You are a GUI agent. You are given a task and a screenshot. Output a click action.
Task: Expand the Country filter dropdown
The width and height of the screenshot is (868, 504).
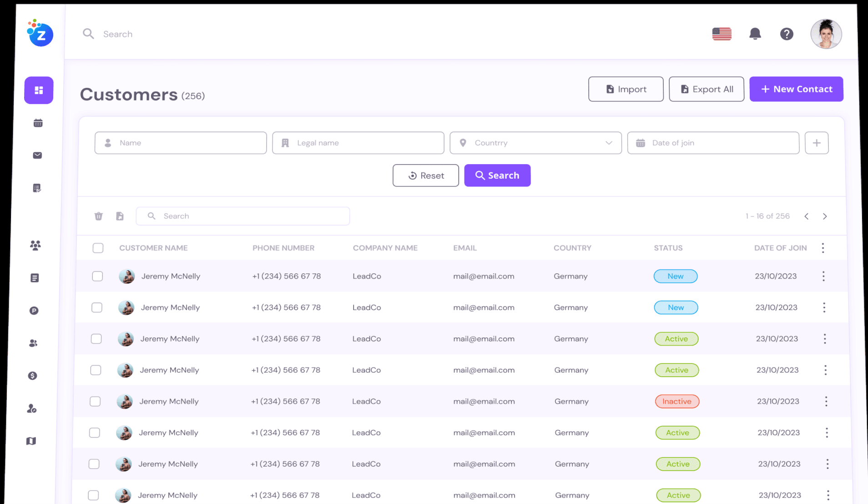coord(535,143)
